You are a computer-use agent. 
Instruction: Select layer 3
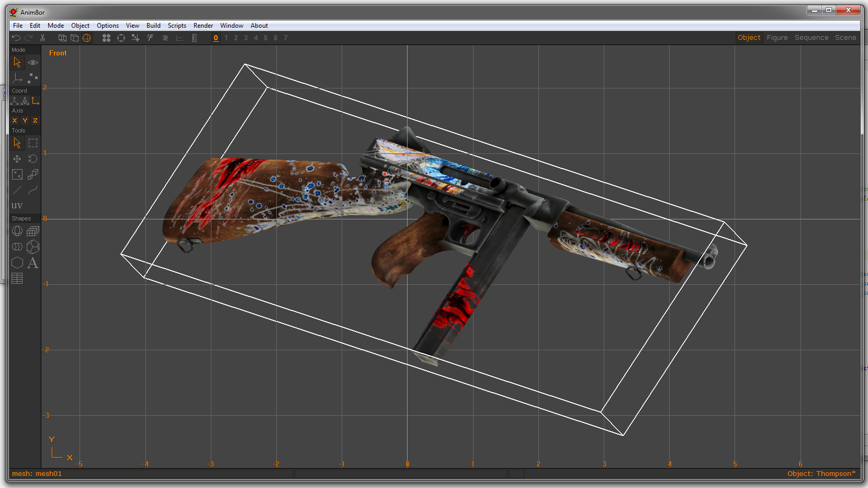coord(246,38)
